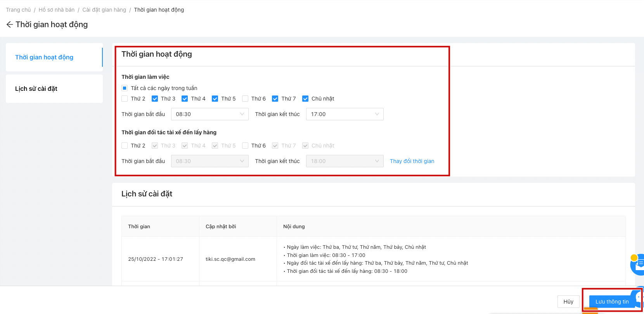Click the timestamp 25/10/2022 - 17:01:27
This screenshot has width=644, height=314.
pyautogui.click(x=156, y=259)
